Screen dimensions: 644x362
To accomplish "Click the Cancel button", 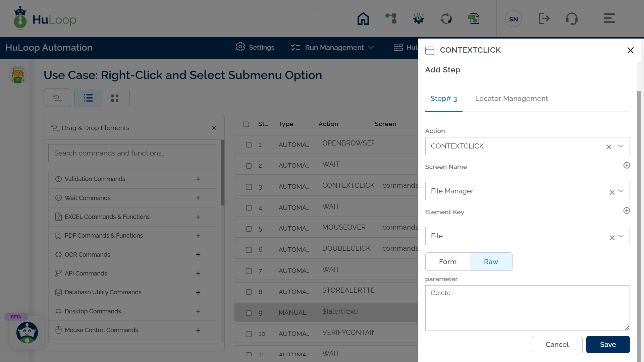I will point(557,345).
